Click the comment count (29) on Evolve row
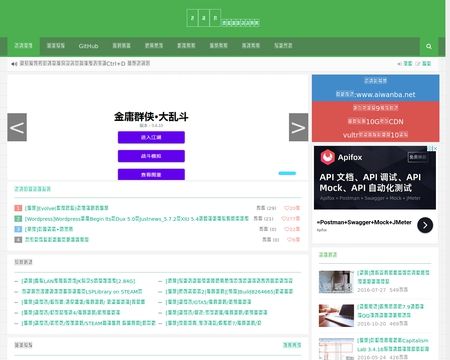The height and width of the screenshot is (360, 450). pos(266,208)
